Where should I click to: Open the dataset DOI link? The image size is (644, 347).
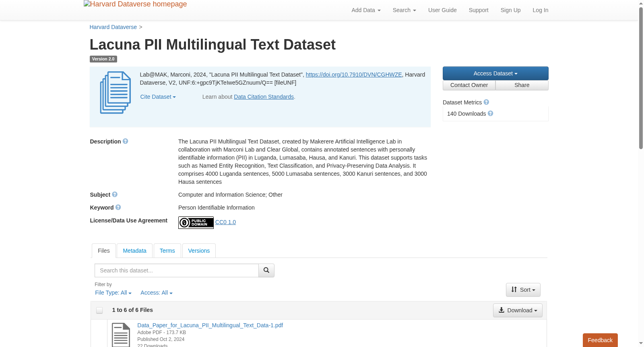coord(354,75)
